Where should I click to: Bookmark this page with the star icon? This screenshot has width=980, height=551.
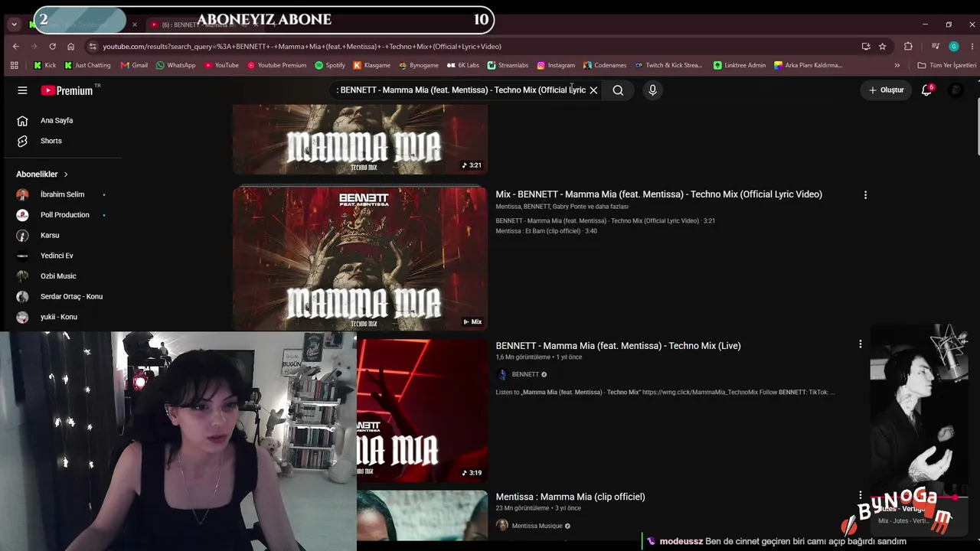tap(882, 46)
